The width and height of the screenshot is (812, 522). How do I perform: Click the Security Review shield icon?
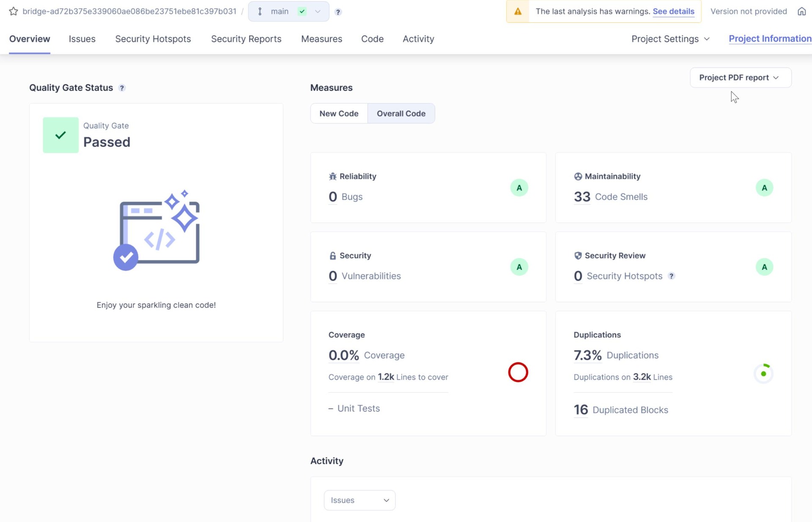[x=578, y=256]
